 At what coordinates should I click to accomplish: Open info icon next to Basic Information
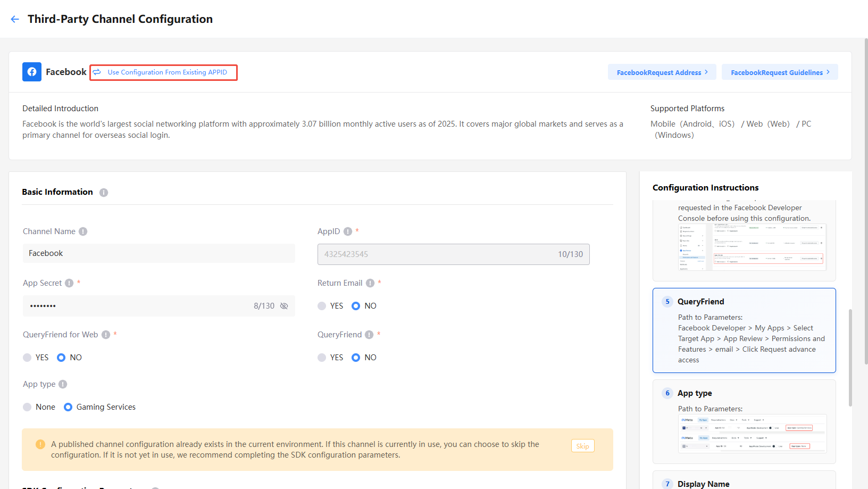[104, 193]
